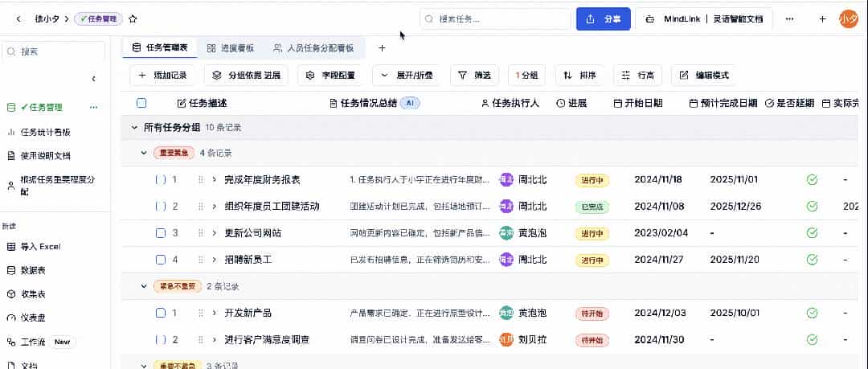Click the back arrow in the top bar
The image size is (868, 369).
[x=18, y=18]
